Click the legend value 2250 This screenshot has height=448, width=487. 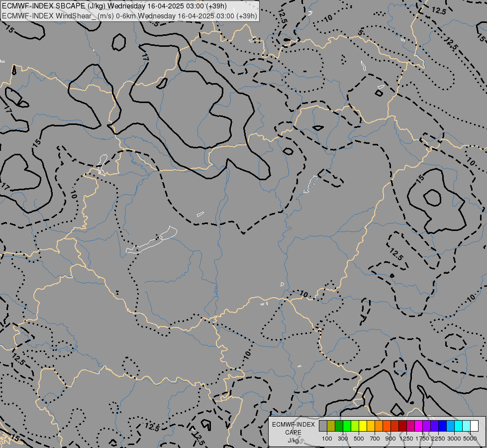click(438, 439)
